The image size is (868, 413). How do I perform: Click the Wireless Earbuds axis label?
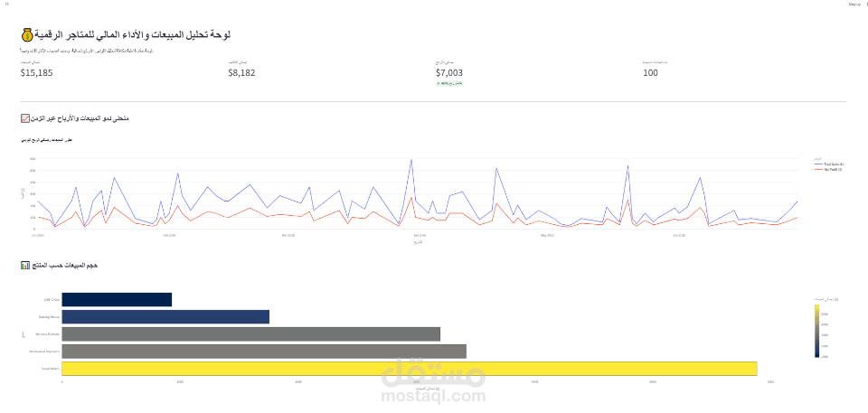click(47, 334)
